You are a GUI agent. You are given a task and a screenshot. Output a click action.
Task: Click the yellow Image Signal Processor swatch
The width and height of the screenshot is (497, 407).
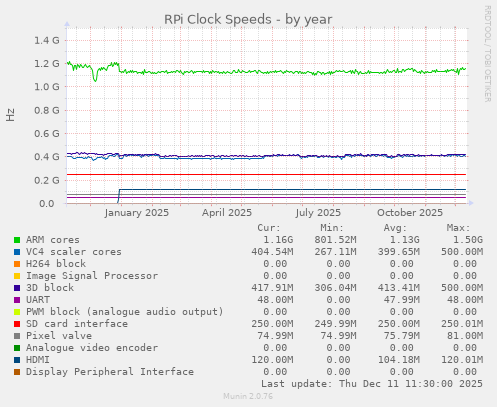[17, 276]
